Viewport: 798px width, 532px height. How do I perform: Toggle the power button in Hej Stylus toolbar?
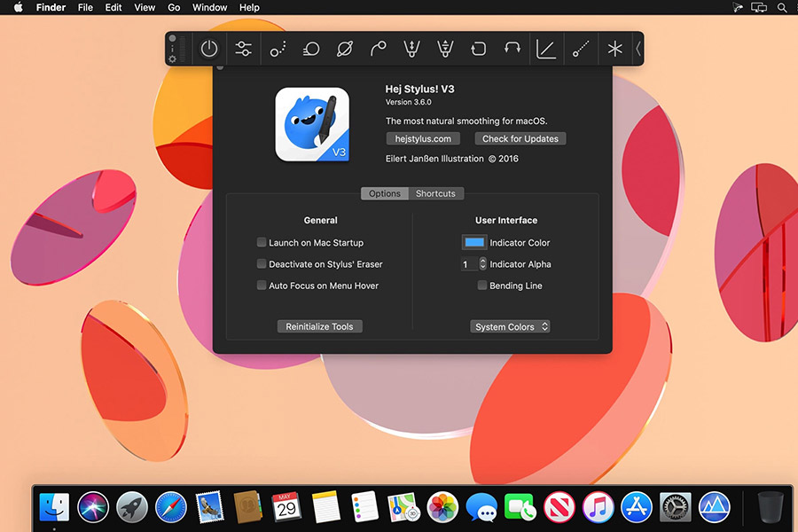point(209,49)
